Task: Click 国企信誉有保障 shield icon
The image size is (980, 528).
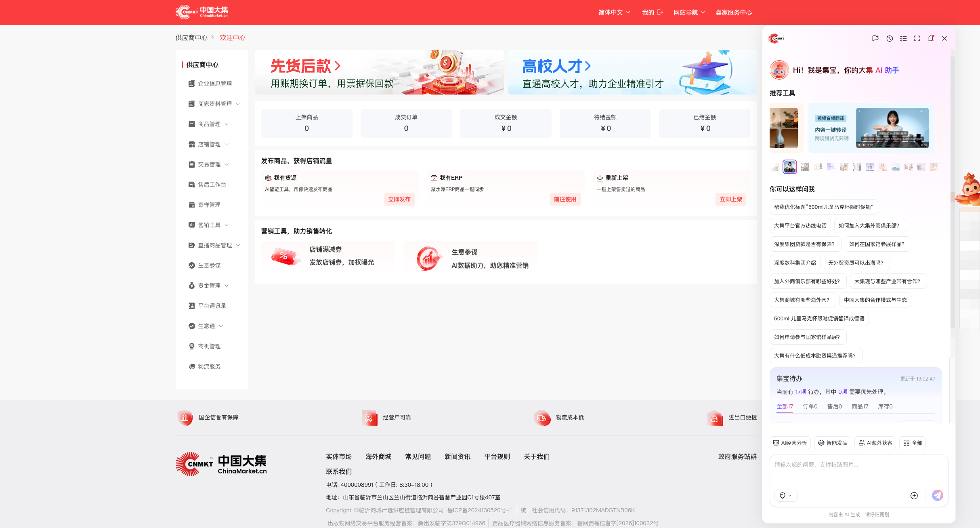Action: point(185,418)
